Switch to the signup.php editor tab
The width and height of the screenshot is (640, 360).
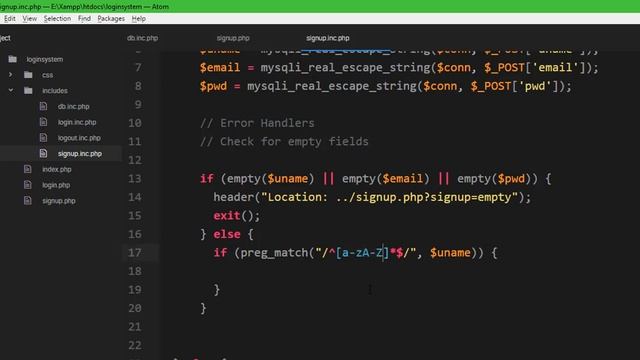233,38
